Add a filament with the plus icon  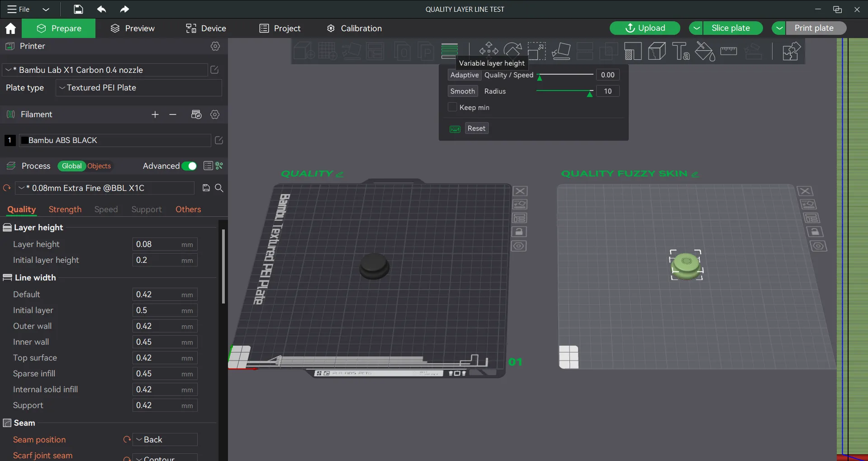click(155, 114)
